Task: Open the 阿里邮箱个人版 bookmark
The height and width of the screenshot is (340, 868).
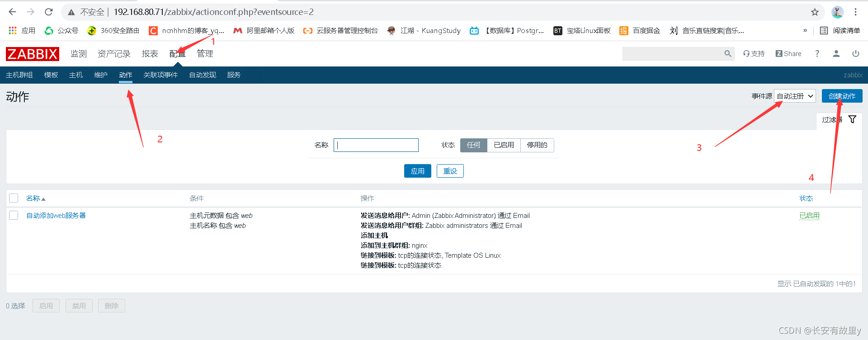Action: (264, 30)
